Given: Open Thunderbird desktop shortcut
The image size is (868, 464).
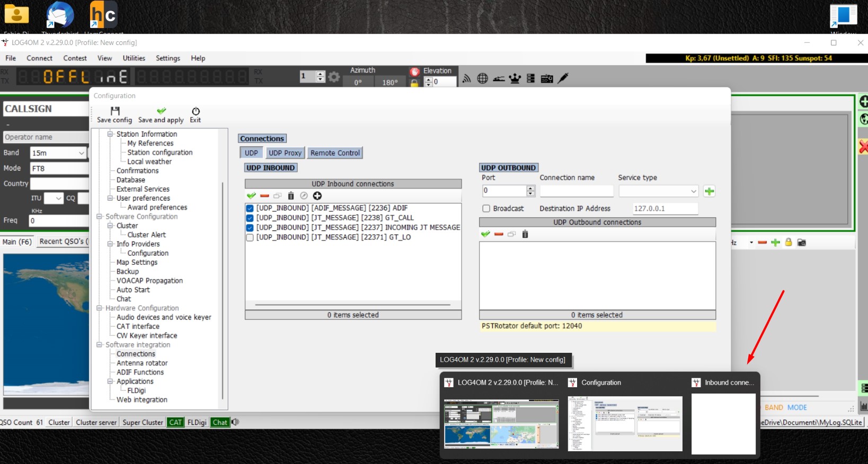Looking at the screenshot, I should pos(60,16).
